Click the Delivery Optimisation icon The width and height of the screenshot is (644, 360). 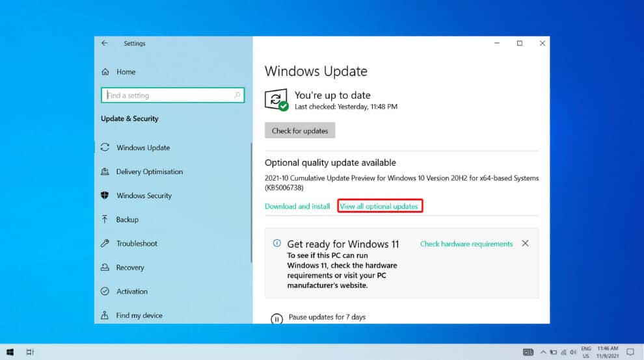105,171
